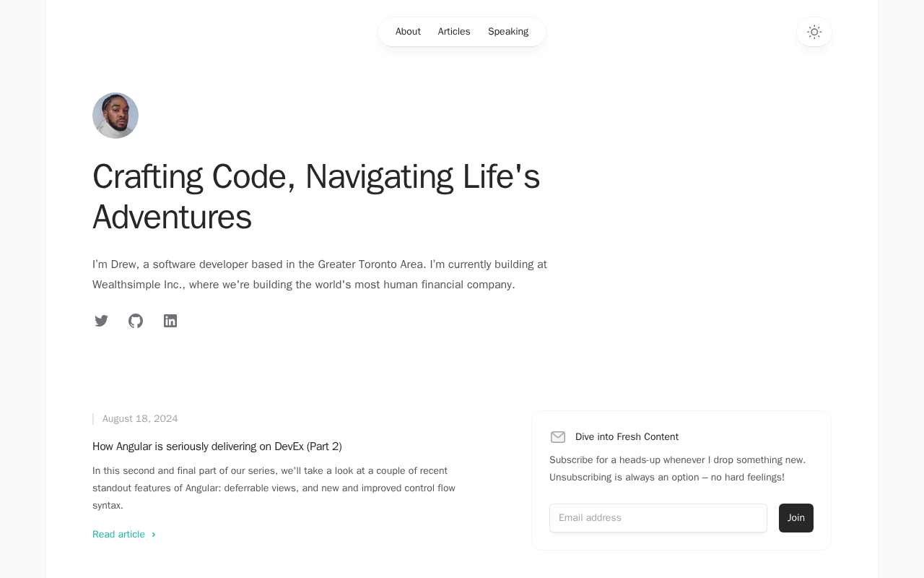Viewport: 924px width, 578px height.
Task: Open the Angular DevEx Part 2 article title
Action: tap(217, 447)
